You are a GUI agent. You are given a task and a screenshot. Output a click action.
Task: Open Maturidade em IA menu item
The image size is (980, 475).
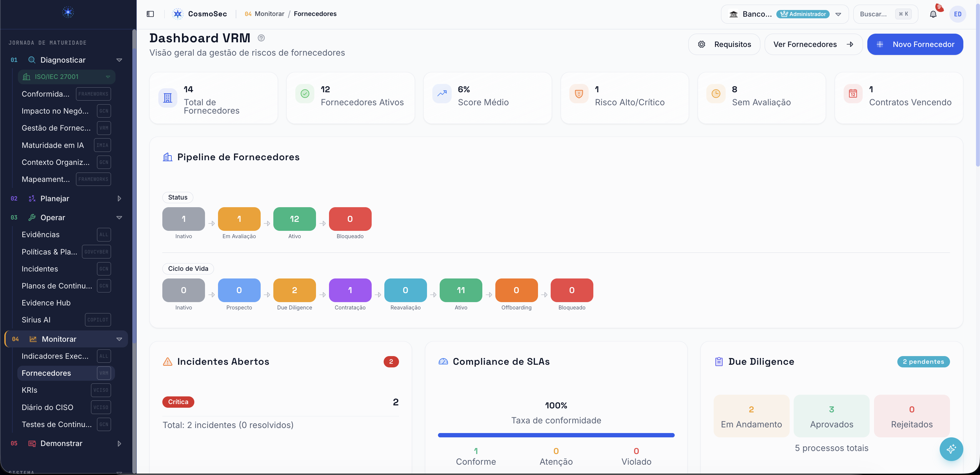coord(66,145)
